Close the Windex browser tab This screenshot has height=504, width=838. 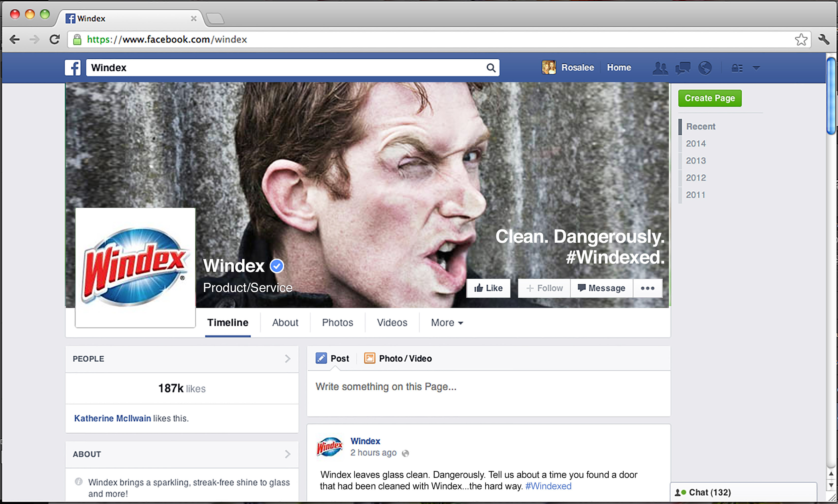193,18
